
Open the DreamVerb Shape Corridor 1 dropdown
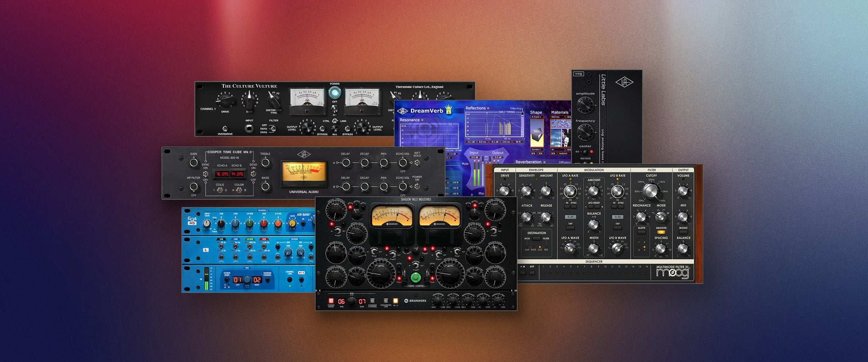(x=537, y=149)
